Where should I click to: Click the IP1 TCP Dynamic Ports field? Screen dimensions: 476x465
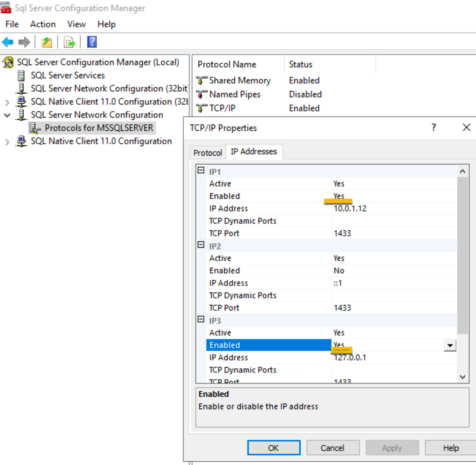click(x=394, y=221)
